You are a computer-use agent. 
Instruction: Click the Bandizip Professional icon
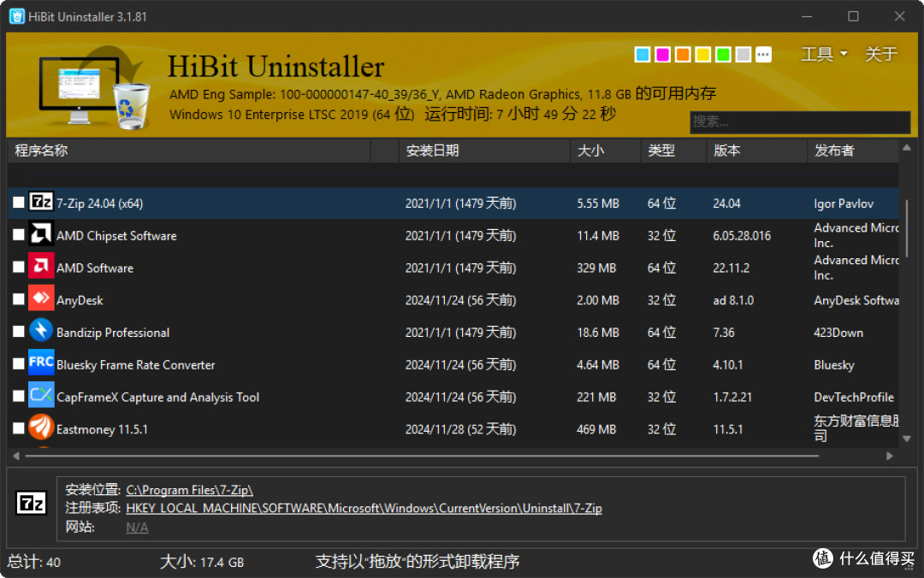[x=41, y=331]
